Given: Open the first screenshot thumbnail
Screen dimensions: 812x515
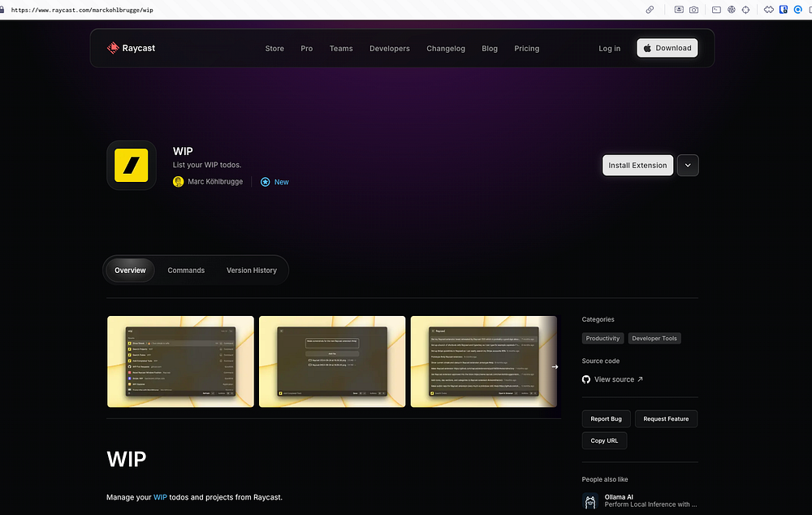Looking at the screenshot, I should click(x=180, y=361).
